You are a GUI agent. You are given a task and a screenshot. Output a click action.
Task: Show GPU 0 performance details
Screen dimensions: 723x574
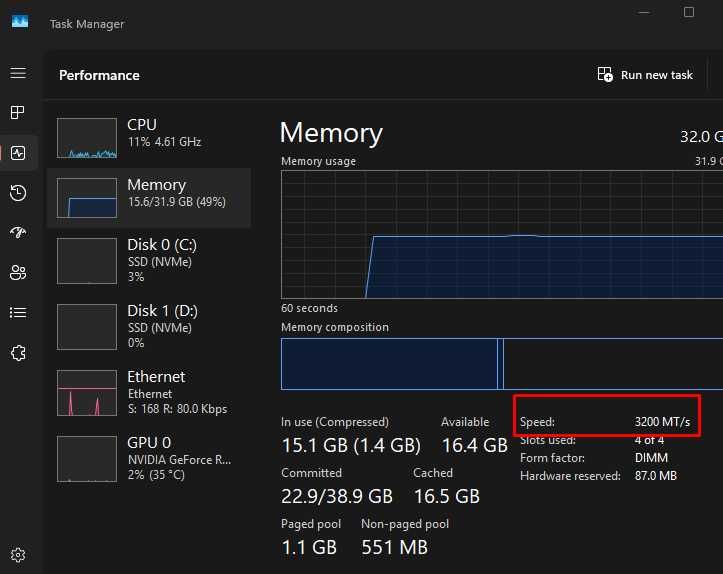[x=148, y=458]
